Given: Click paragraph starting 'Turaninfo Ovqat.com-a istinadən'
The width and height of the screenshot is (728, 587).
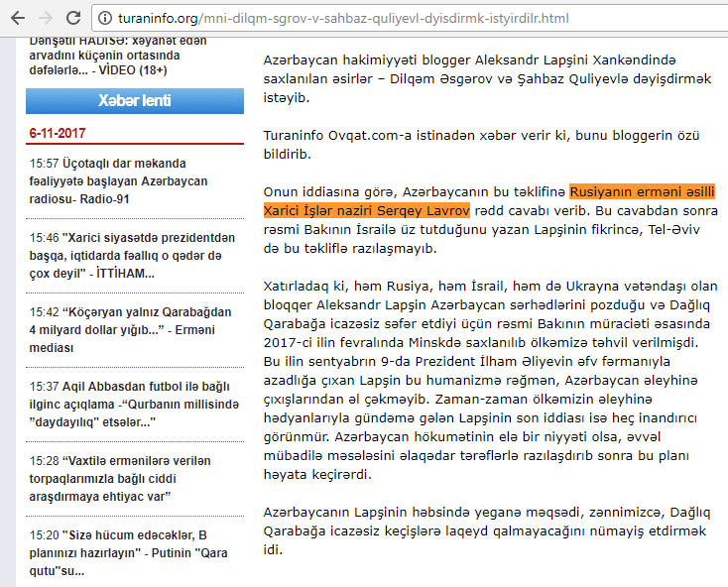Looking at the screenshot, I should pos(481,145).
